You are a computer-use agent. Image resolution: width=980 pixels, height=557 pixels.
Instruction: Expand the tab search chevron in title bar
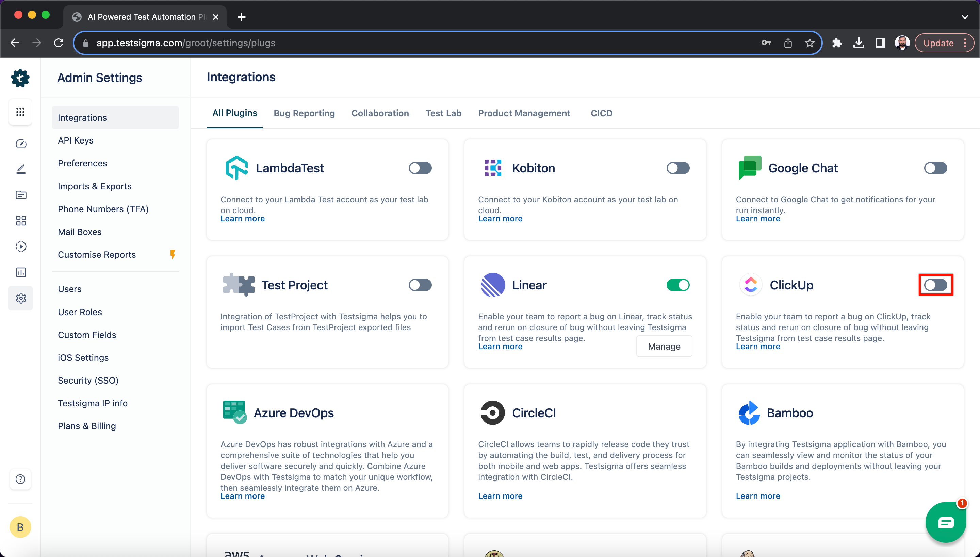pos(965,17)
